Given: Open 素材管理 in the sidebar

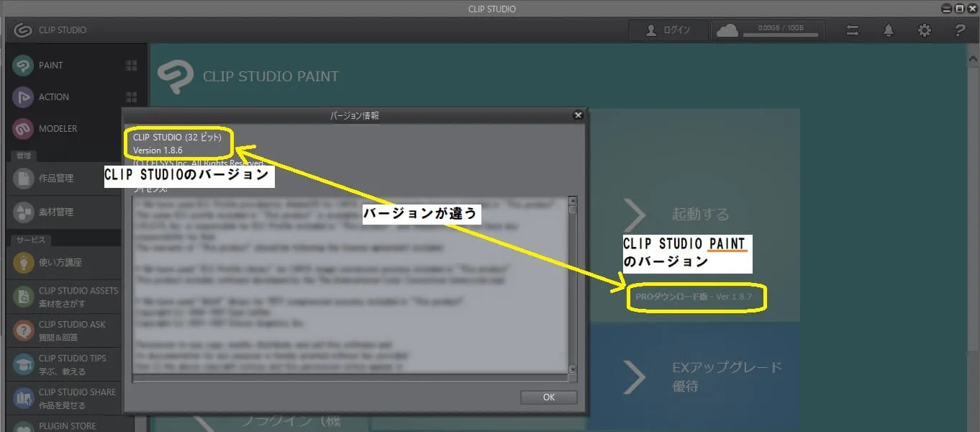Looking at the screenshot, I should click(63, 212).
